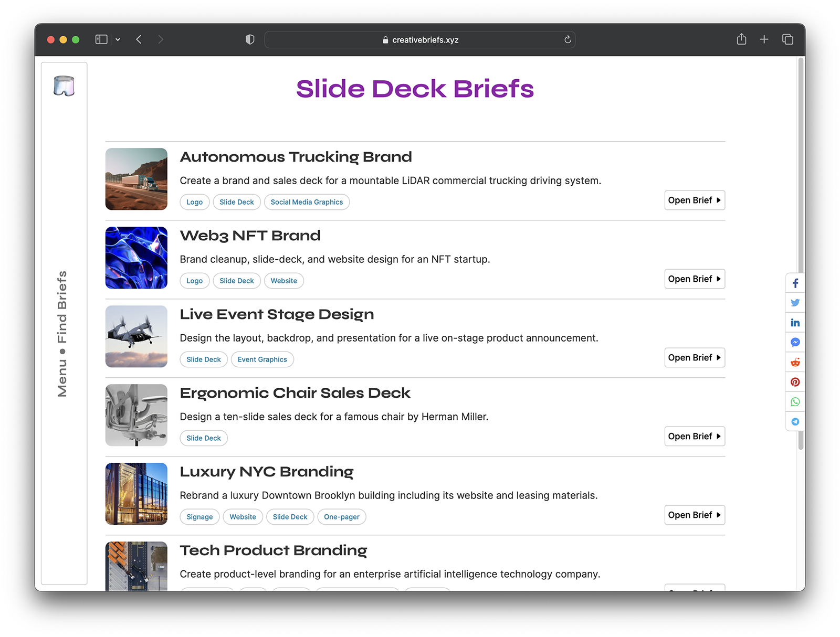Open a new browser tab
This screenshot has width=840, height=637.
point(764,39)
